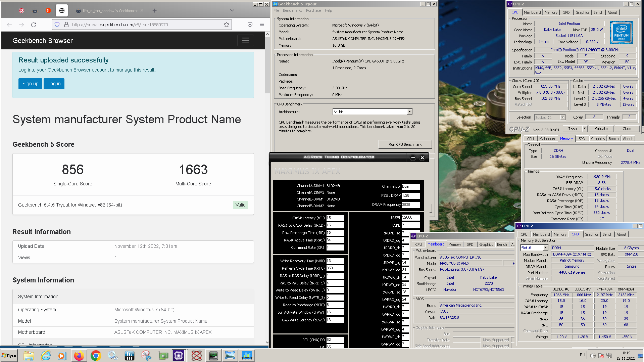Screen dimensions: 644x362
Task: Open the Tools dropdown arrow in CPU-Z
Action: (x=585, y=129)
